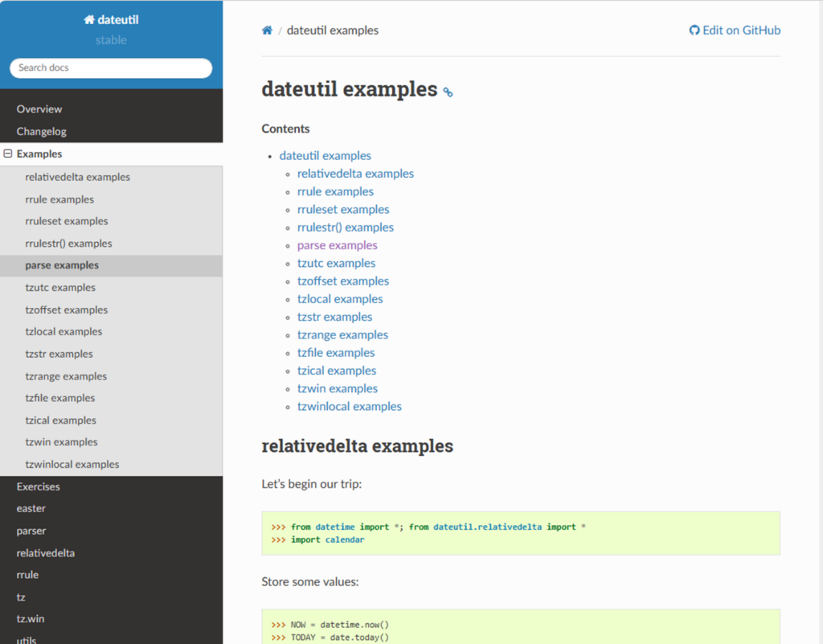Click the 'Store some values:' paragraph

pos(310,581)
